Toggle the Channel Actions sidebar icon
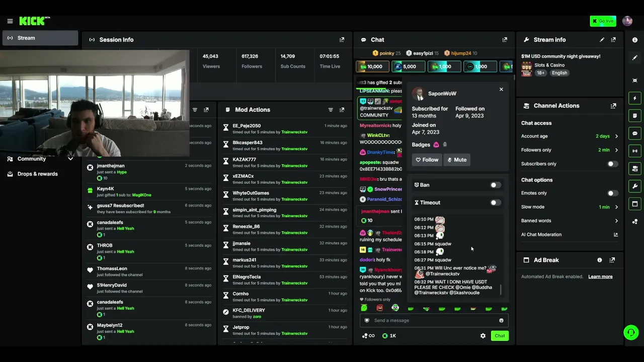The width and height of the screenshot is (644, 362). click(x=635, y=168)
